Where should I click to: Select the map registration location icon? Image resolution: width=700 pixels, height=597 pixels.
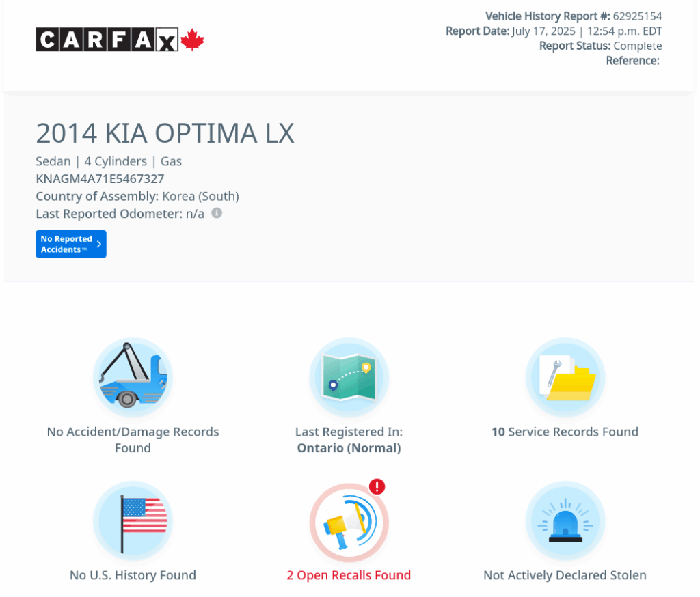[349, 377]
